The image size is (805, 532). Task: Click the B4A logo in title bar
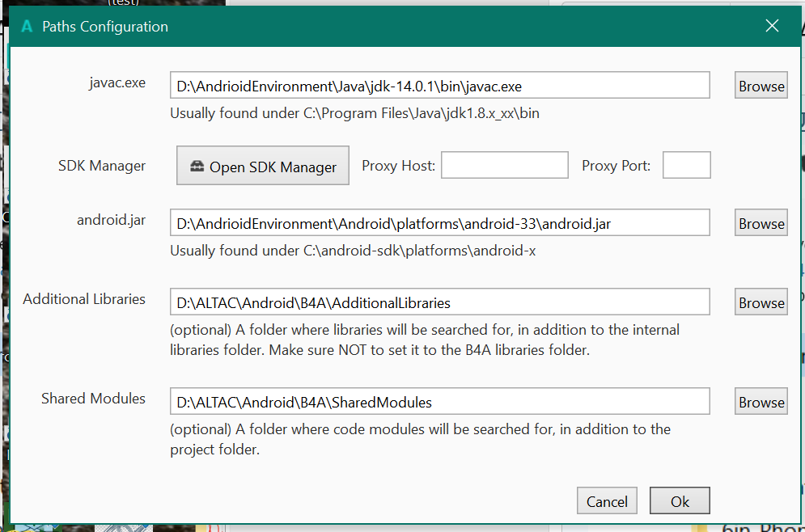point(28,27)
